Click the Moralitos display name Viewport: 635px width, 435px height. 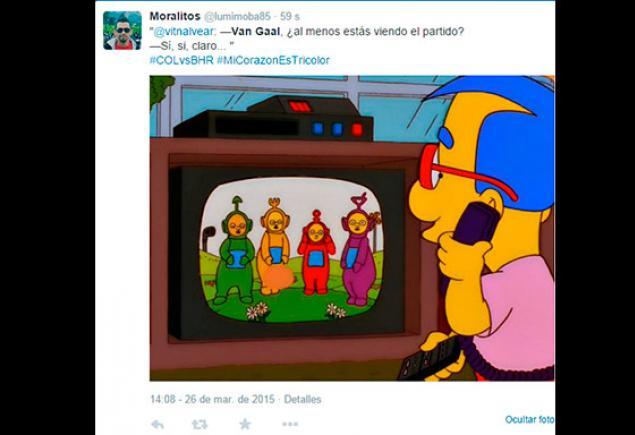tap(175, 16)
